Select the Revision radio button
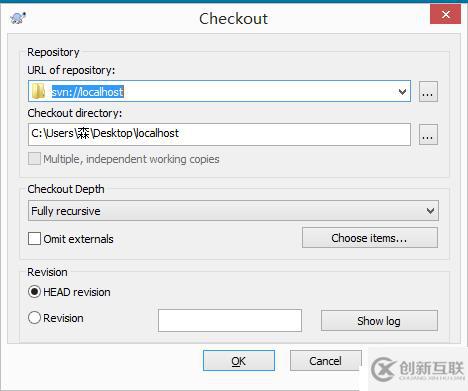468x391 pixels. (x=34, y=318)
